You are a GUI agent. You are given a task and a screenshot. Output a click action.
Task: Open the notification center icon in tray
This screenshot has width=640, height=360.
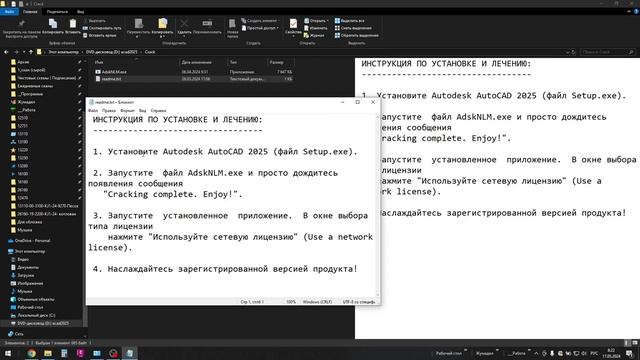[x=629, y=354]
